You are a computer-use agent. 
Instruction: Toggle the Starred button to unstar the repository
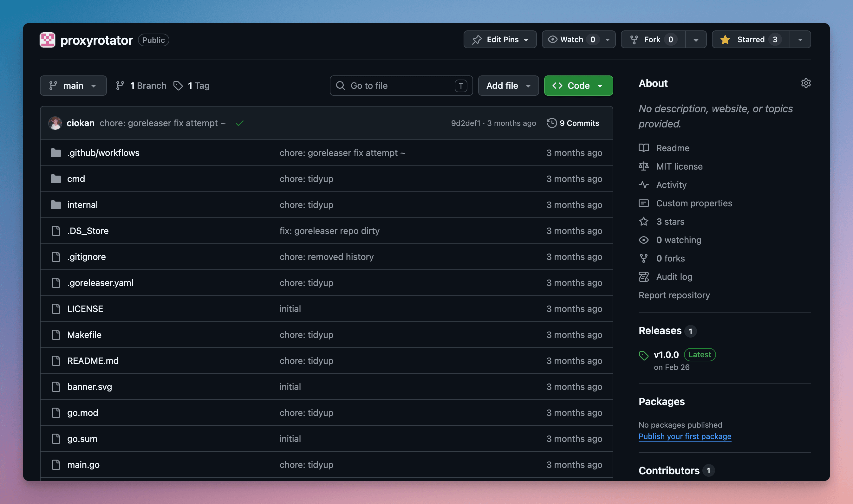pyautogui.click(x=751, y=39)
